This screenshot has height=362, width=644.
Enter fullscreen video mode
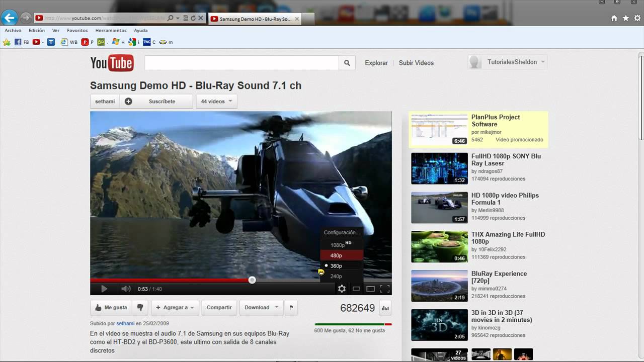[384, 289]
